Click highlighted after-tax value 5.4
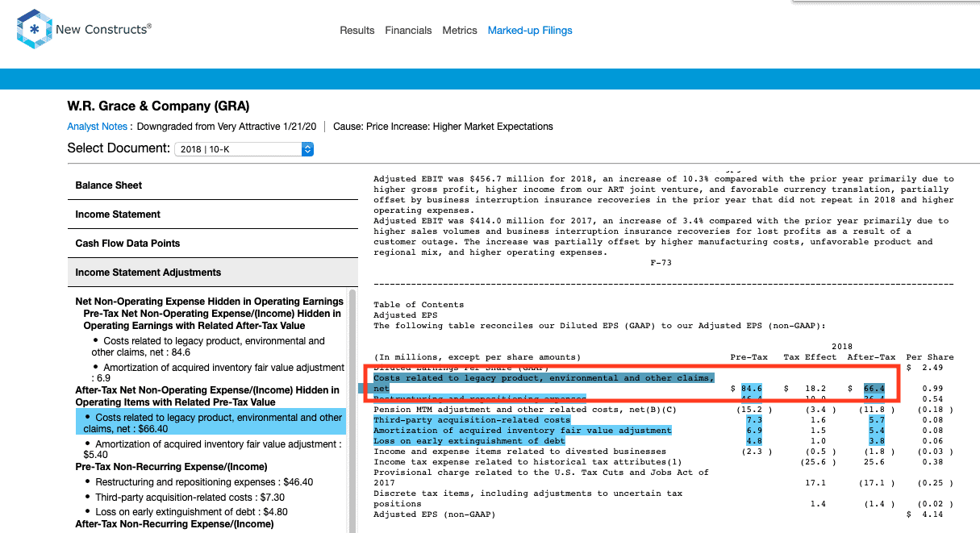 click(877, 431)
